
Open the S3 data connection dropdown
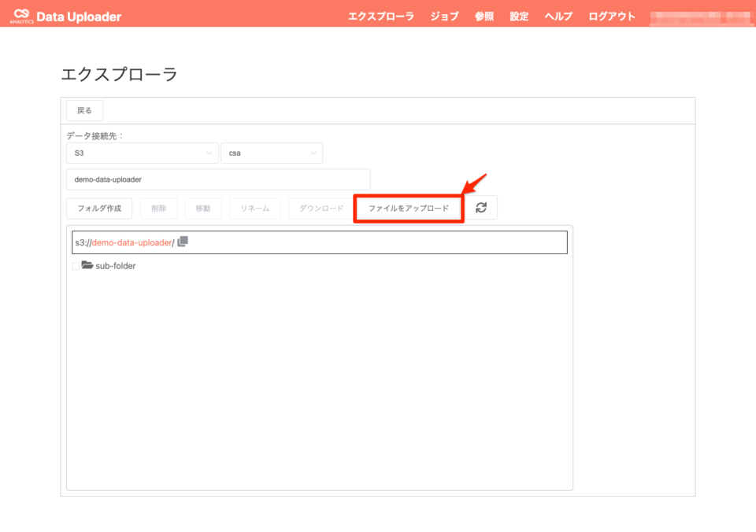click(142, 153)
